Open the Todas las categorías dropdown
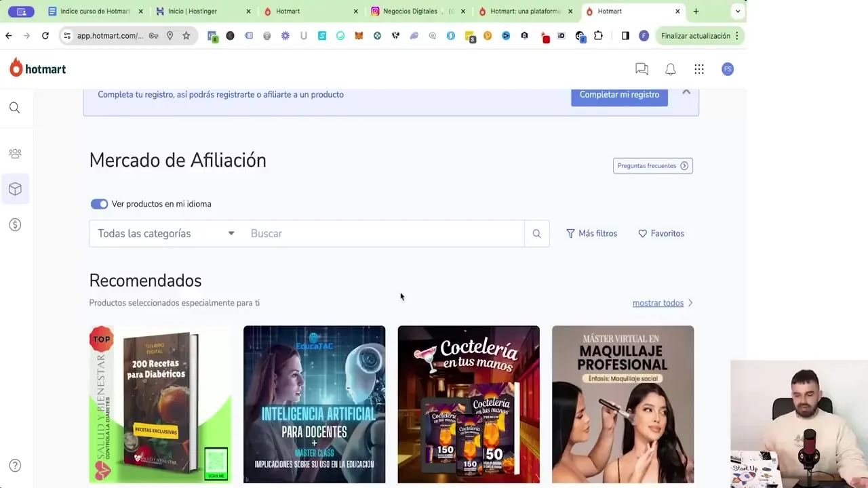The image size is (868, 488). click(x=166, y=234)
